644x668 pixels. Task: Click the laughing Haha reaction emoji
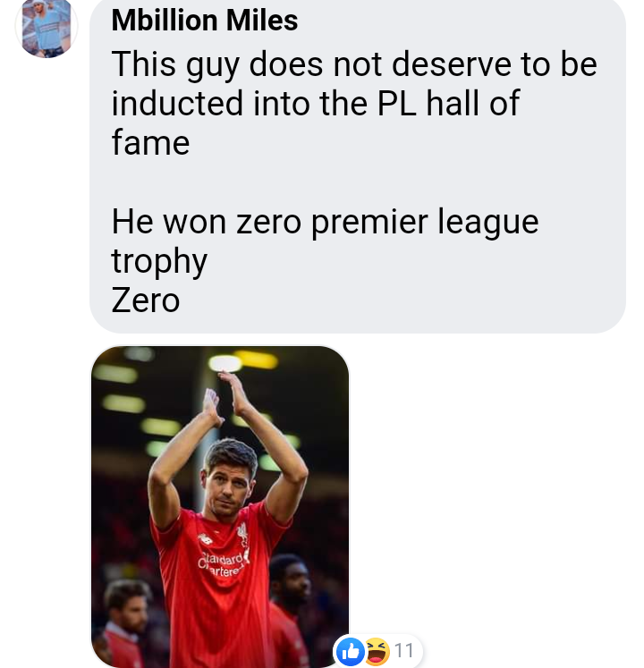pos(377,651)
